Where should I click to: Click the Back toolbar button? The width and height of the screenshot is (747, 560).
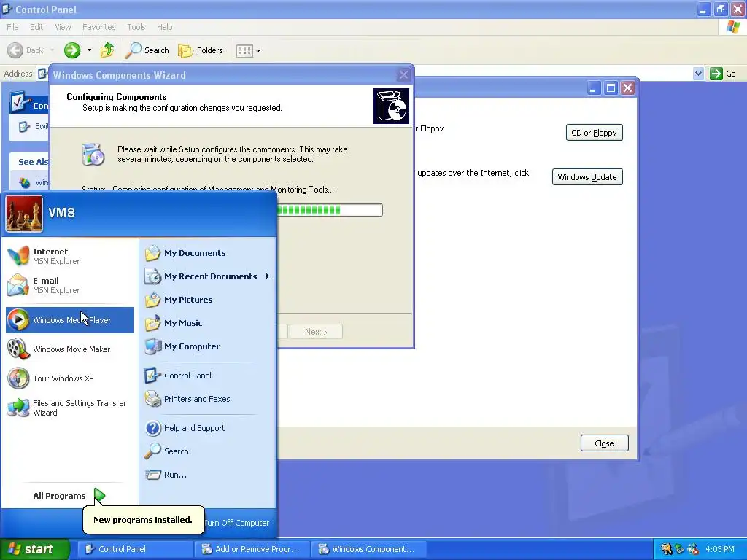tap(26, 50)
